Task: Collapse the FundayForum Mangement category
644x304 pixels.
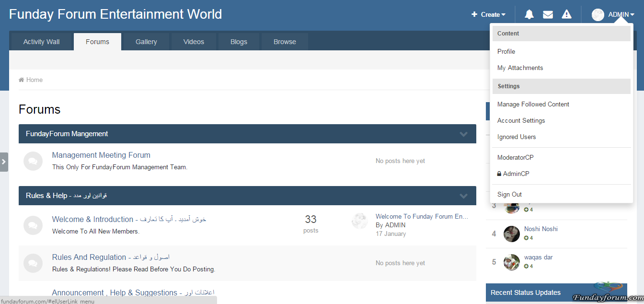Action: [x=463, y=134]
